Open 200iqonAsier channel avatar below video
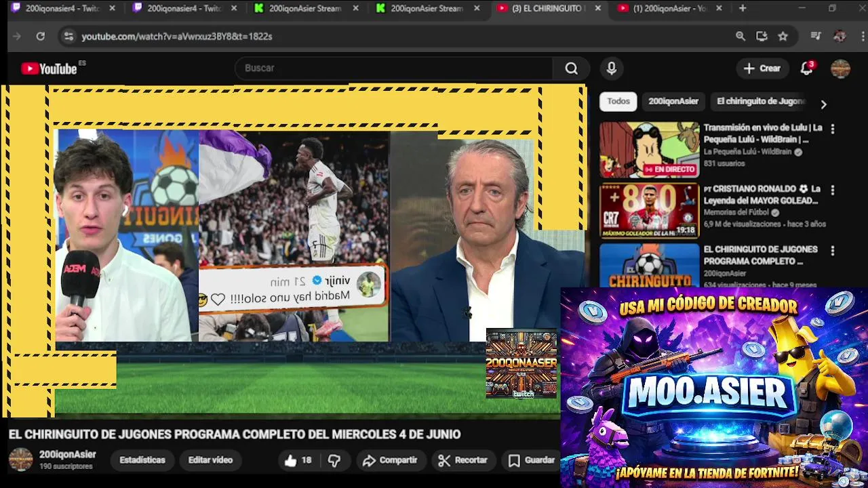868x488 pixels. click(x=20, y=460)
